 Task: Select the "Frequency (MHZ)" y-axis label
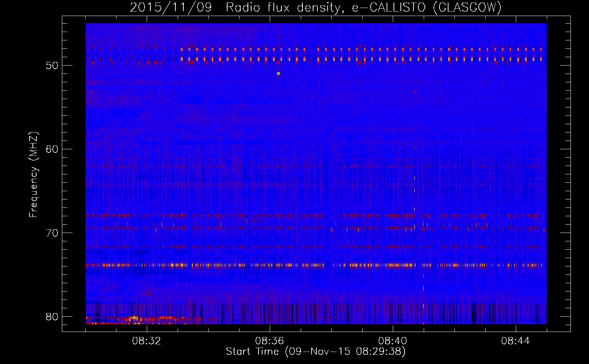33,175
